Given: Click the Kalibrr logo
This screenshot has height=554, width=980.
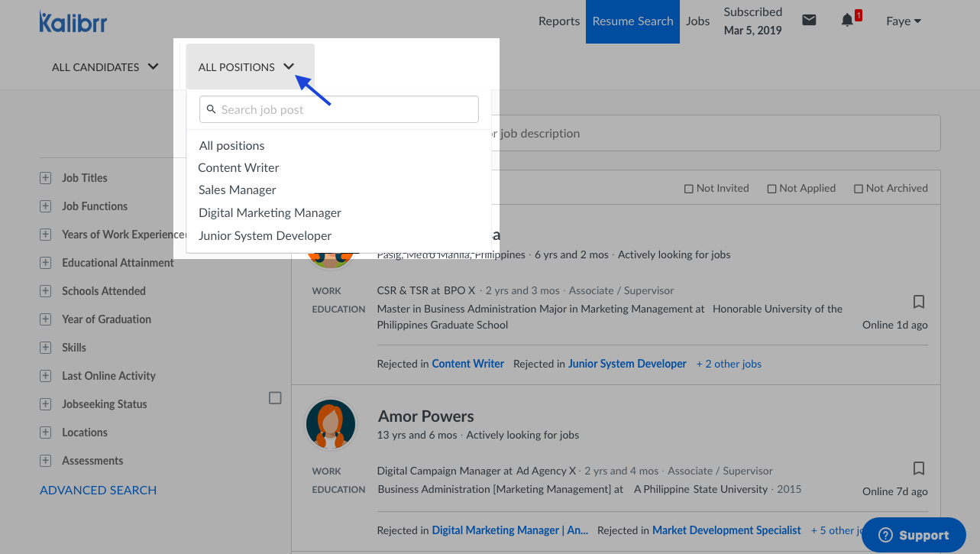Looking at the screenshot, I should (x=73, y=21).
